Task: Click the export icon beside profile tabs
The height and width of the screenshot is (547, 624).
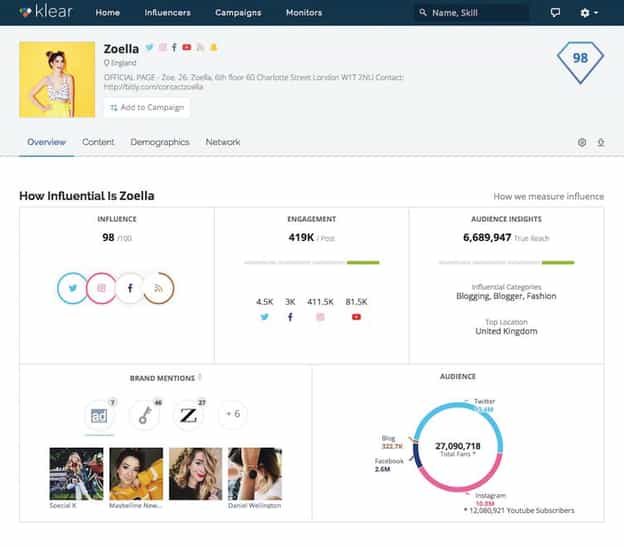Action: click(x=601, y=142)
